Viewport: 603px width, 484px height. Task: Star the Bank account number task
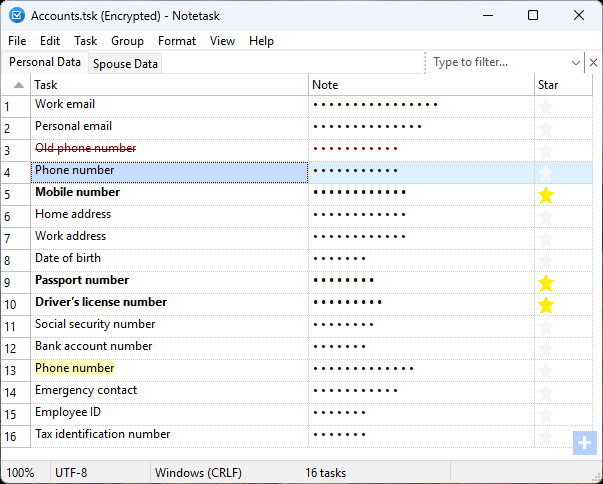pyautogui.click(x=546, y=349)
